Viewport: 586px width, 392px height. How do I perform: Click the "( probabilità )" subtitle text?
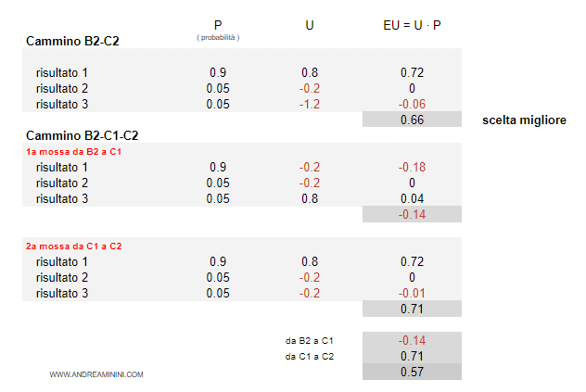click(x=218, y=37)
